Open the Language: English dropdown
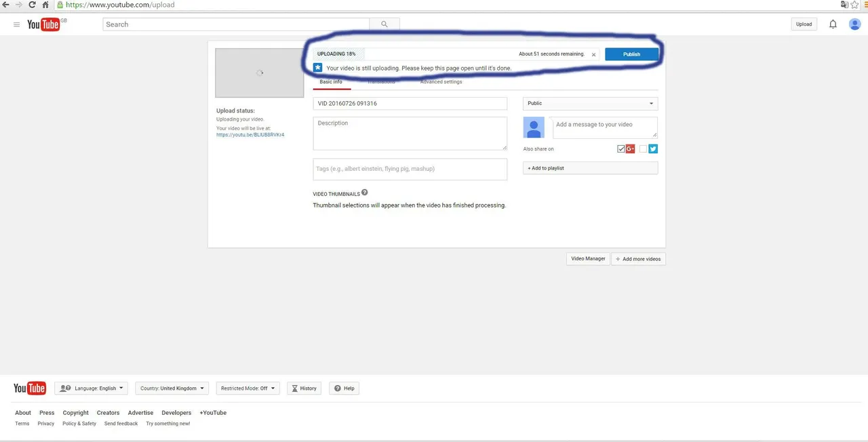Screen dimensions: 868x442 (92, 388)
